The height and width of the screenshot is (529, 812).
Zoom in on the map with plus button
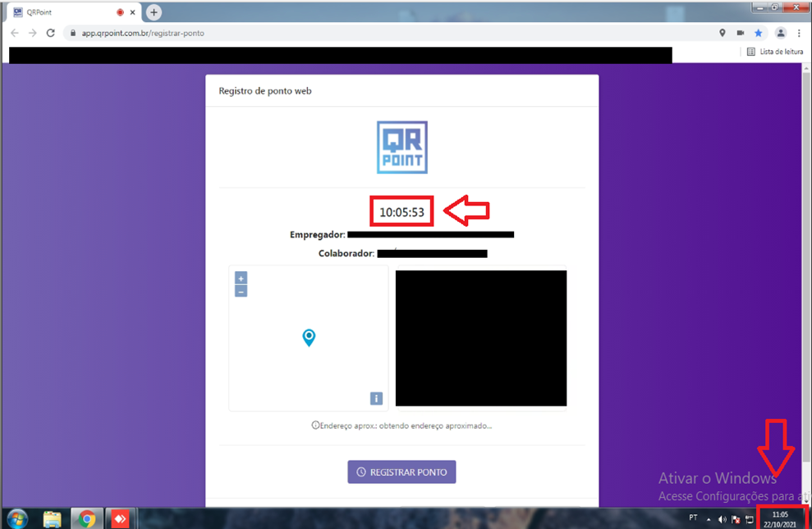click(x=241, y=278)
